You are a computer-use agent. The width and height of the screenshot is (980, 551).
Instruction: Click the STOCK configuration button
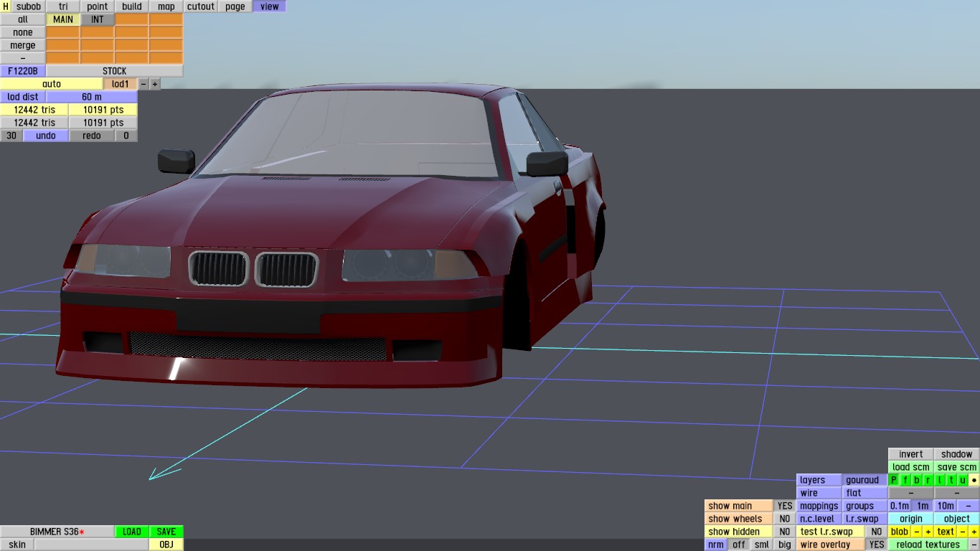pos(115,71)
